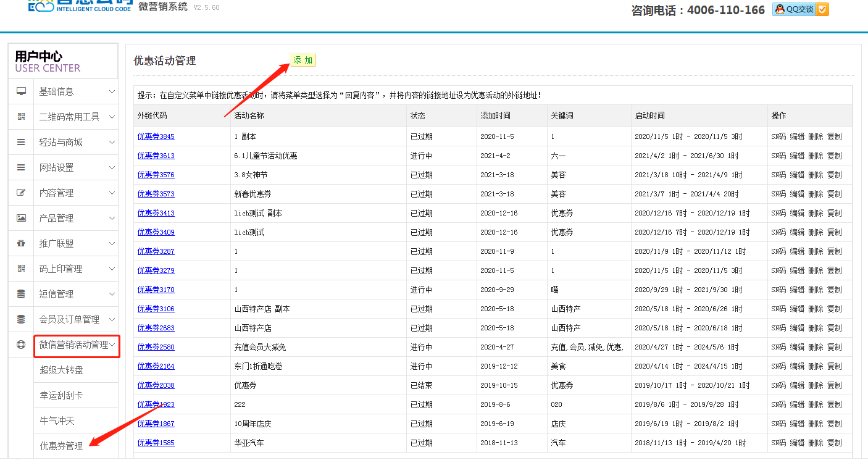This screenshot has width=868, height=460.
Task: Select 优惠券管理 in the sidebar submenu
Action: point(61,446)
